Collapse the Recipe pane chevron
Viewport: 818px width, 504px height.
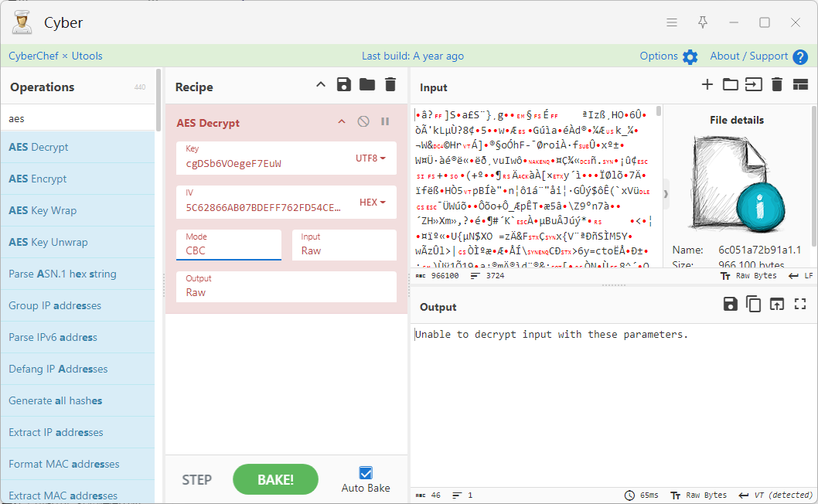point(321,84)
